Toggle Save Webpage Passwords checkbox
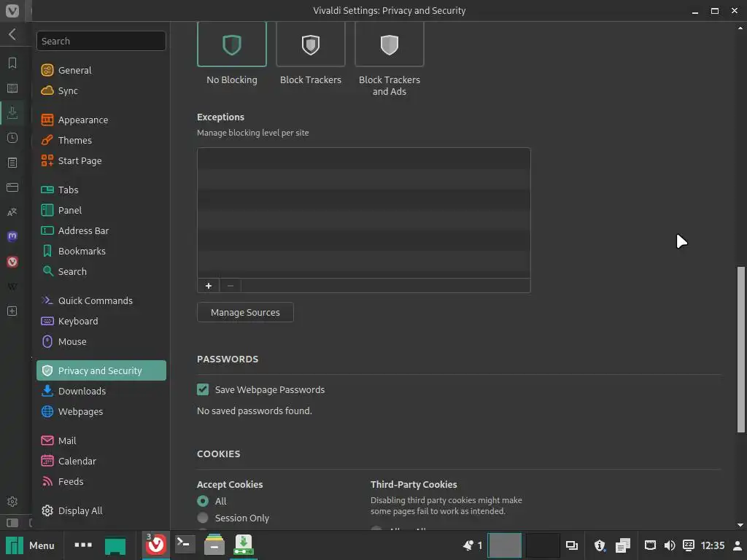The width and height of the screenshot is (747, 560). tap(203, 389)
